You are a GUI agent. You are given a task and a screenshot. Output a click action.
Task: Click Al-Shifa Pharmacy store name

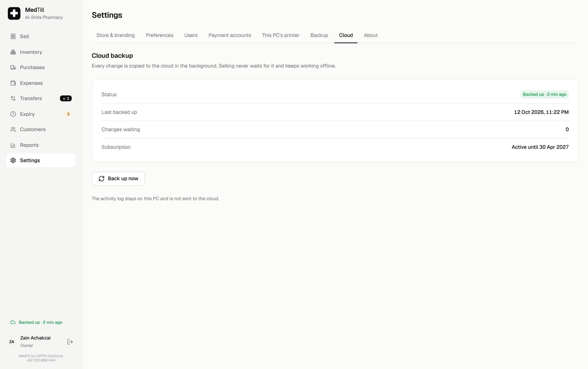tap(44, 18)
